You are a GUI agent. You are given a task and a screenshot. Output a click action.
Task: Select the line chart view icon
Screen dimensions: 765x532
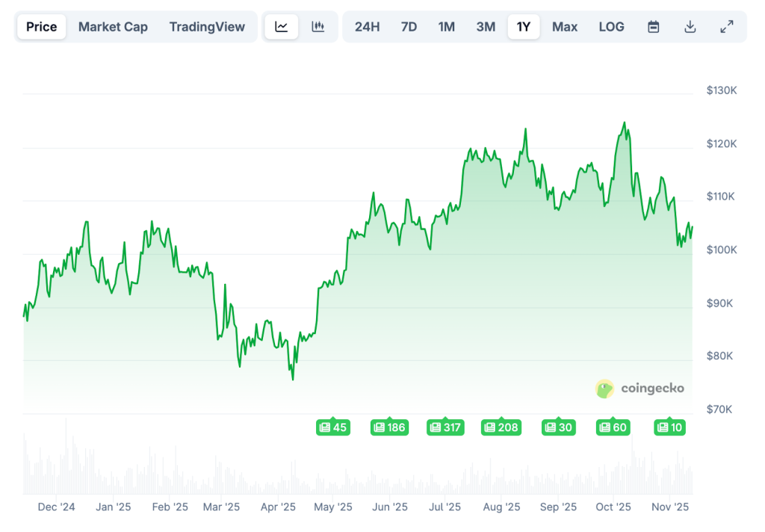point(282,27)
